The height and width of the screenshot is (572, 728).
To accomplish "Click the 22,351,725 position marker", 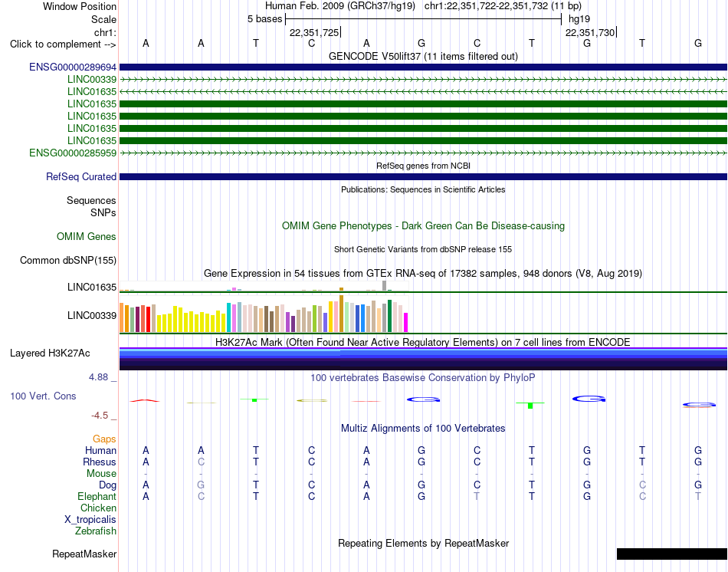I will click(x=314, y=32).
